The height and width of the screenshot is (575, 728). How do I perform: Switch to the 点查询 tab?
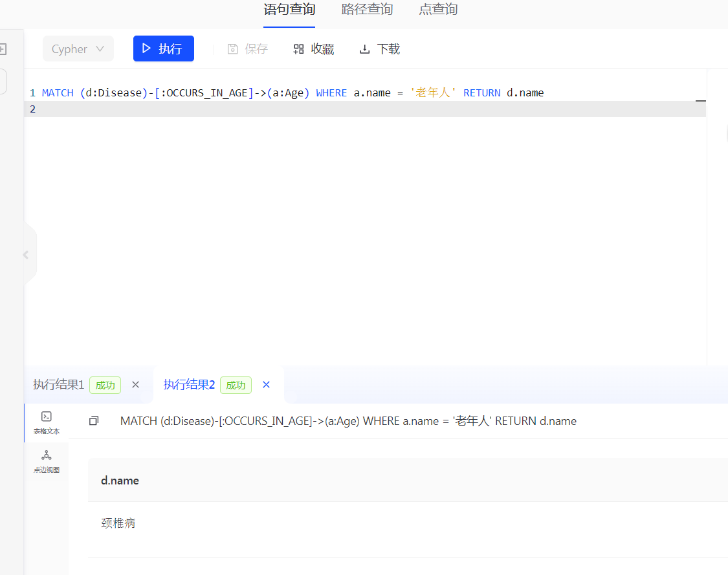tap(437, 10)
